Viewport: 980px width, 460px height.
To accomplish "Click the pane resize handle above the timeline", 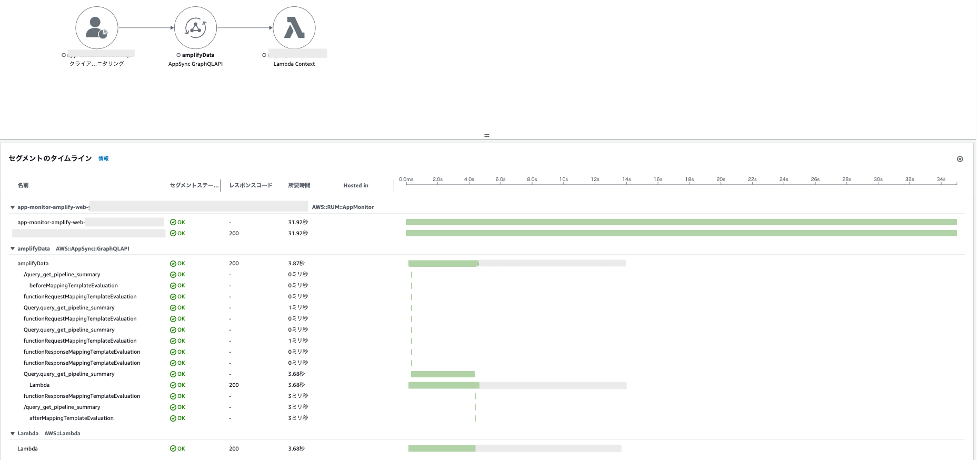I will point(487,136).
